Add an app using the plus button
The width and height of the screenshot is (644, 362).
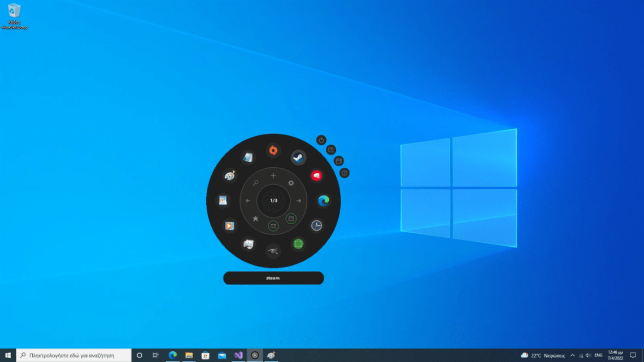click(x=273, y=176)
